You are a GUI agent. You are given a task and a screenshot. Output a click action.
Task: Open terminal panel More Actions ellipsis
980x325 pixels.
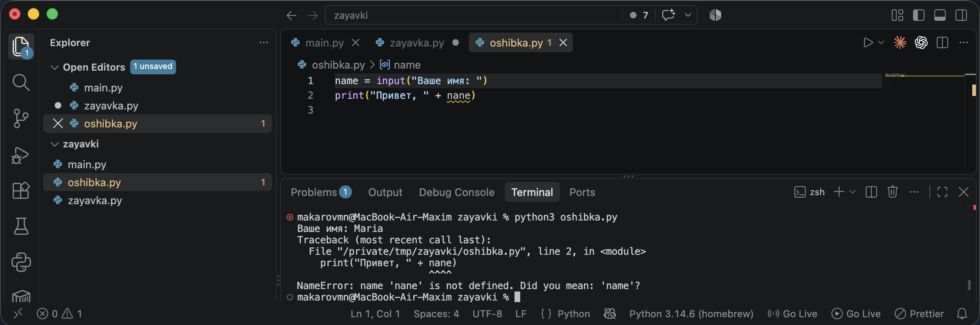[914, 192]
